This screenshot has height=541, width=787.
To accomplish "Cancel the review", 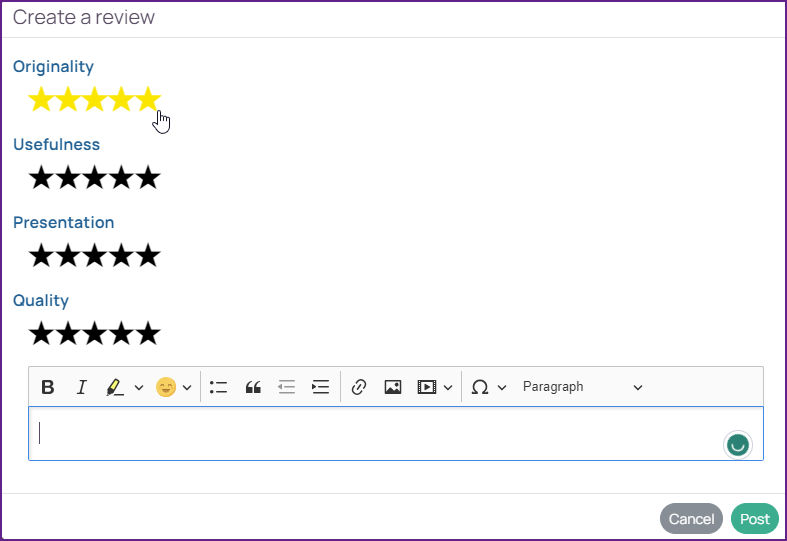I will 691,518.
